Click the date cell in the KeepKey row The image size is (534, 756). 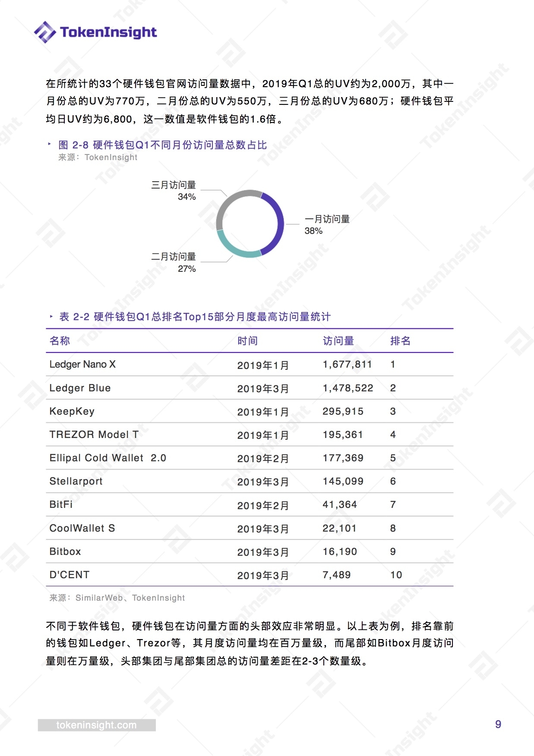click(x=263, y=412)
